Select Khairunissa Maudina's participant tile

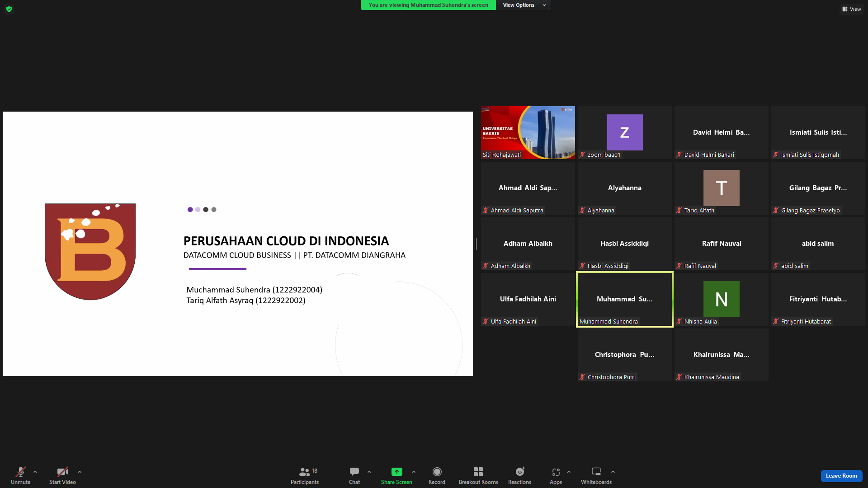coord(722,355)
